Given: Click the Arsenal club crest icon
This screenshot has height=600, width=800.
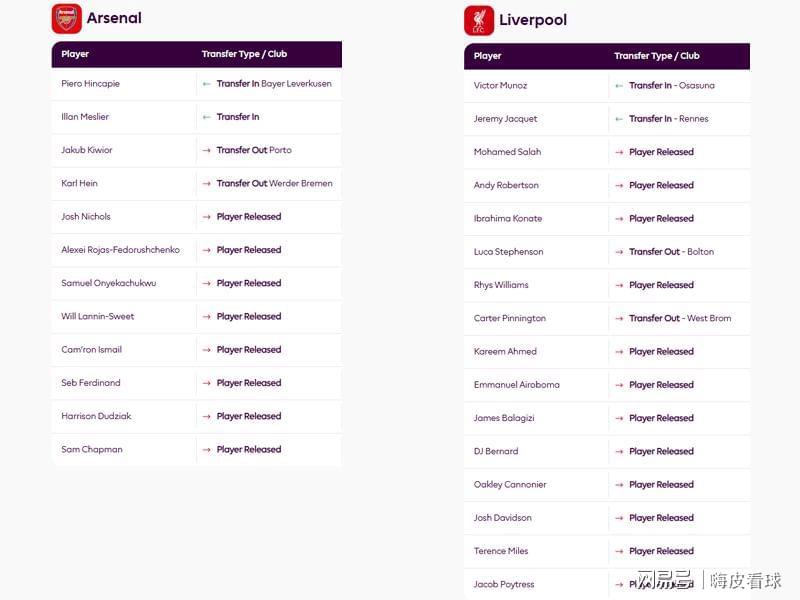Looking at the screenshot, I should coord(66,19).
